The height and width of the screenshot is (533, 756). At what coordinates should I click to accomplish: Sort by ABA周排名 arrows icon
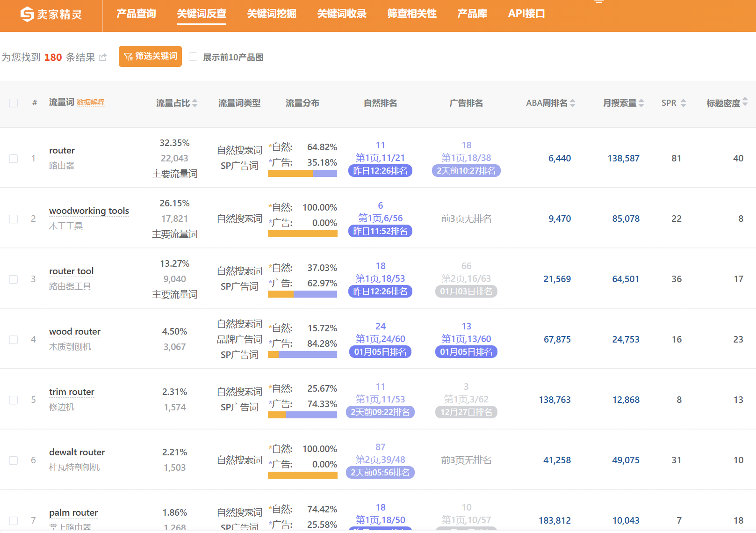(573, 103)
